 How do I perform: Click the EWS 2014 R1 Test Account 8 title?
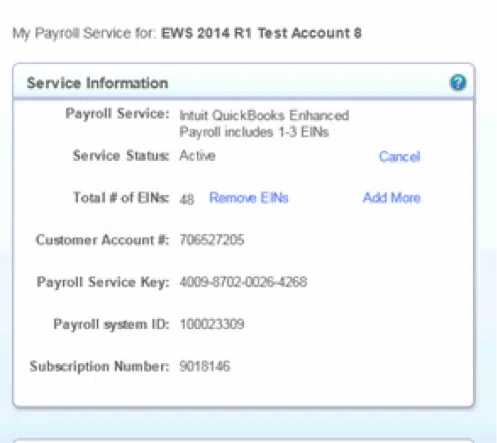tap(261, 33)
